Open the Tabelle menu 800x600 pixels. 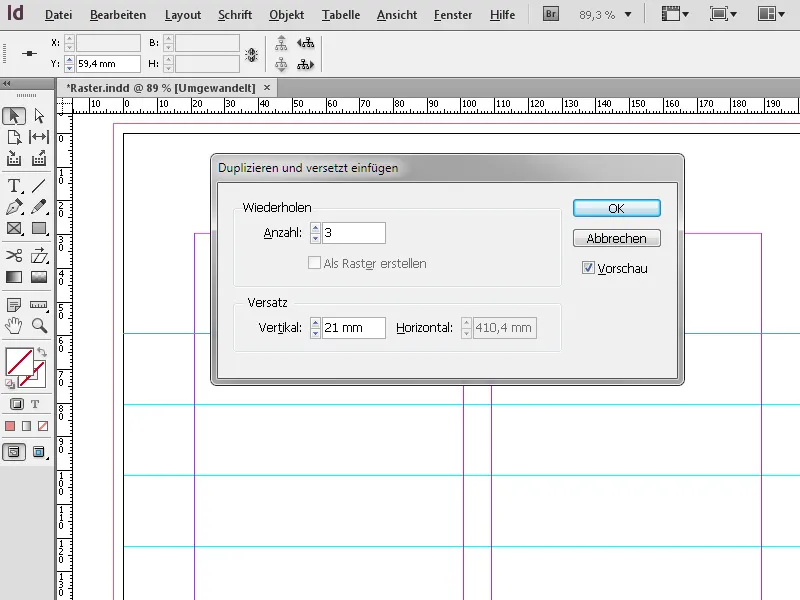341,15
